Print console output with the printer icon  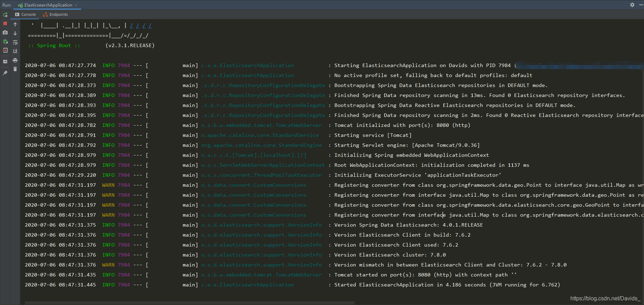(x=15, y=60)
